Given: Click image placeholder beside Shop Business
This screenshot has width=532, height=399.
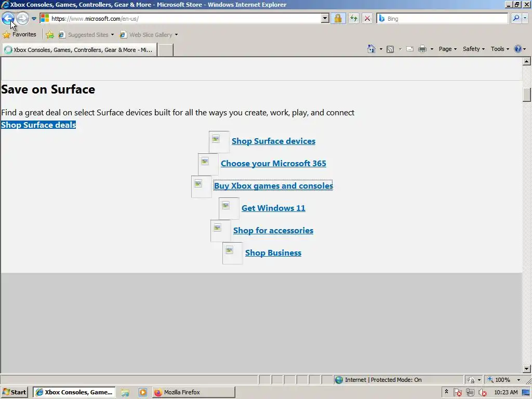Looking at the screenshot, I should (x=232, y=254).
